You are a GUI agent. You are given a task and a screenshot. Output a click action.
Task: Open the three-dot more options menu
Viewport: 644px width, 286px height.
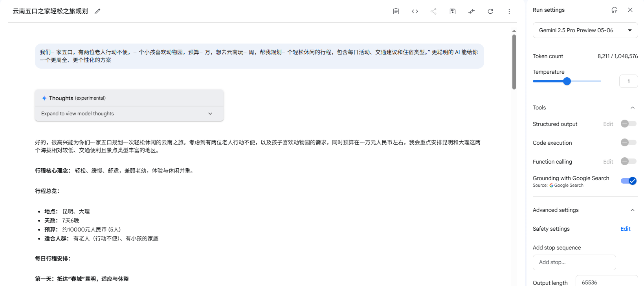pyautogui.click(x=509, y=11)
